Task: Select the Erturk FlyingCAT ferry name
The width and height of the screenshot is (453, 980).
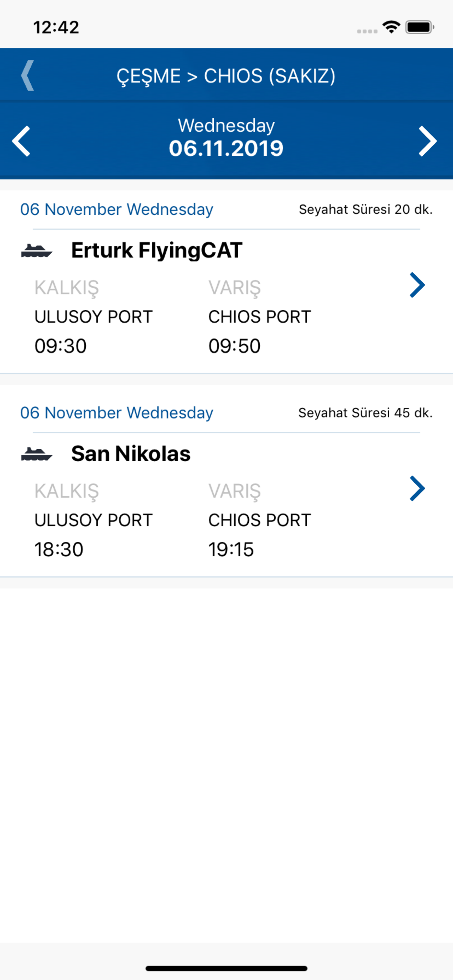Action: 157,250
